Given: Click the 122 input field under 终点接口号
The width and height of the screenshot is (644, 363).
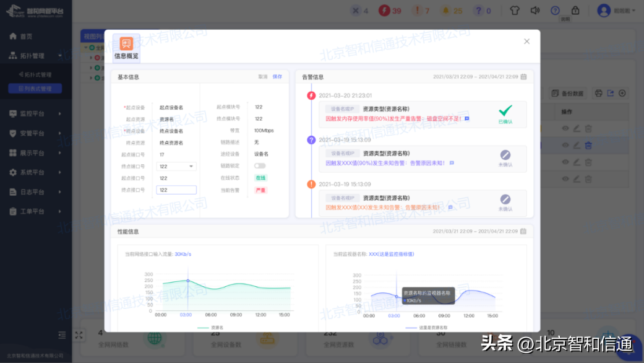Looking at the screenshot, I should pyautogui.click(x=176, y=190).
